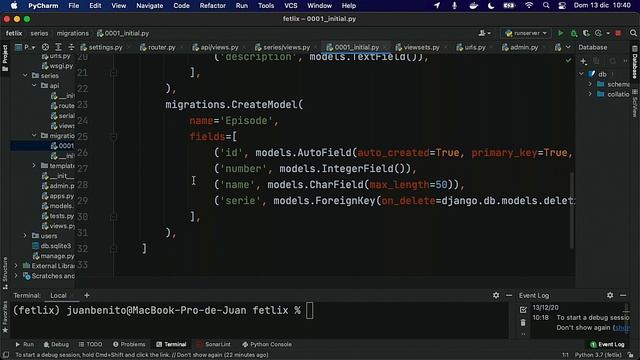Open Favorites side tool window stripe

pyautogui.click(x=5, y=317)
